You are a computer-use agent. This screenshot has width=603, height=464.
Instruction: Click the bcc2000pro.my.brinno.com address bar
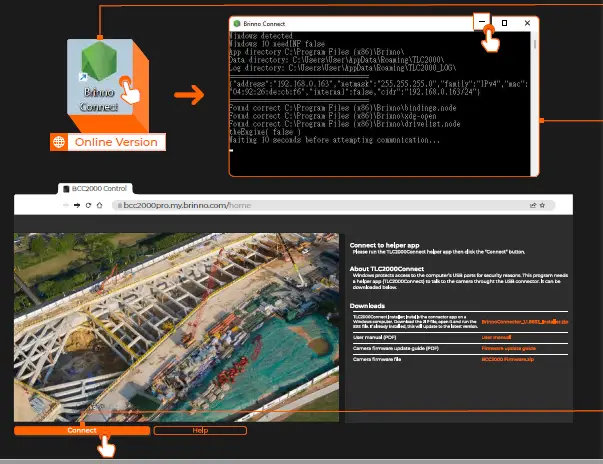click(x=333, y=205)
